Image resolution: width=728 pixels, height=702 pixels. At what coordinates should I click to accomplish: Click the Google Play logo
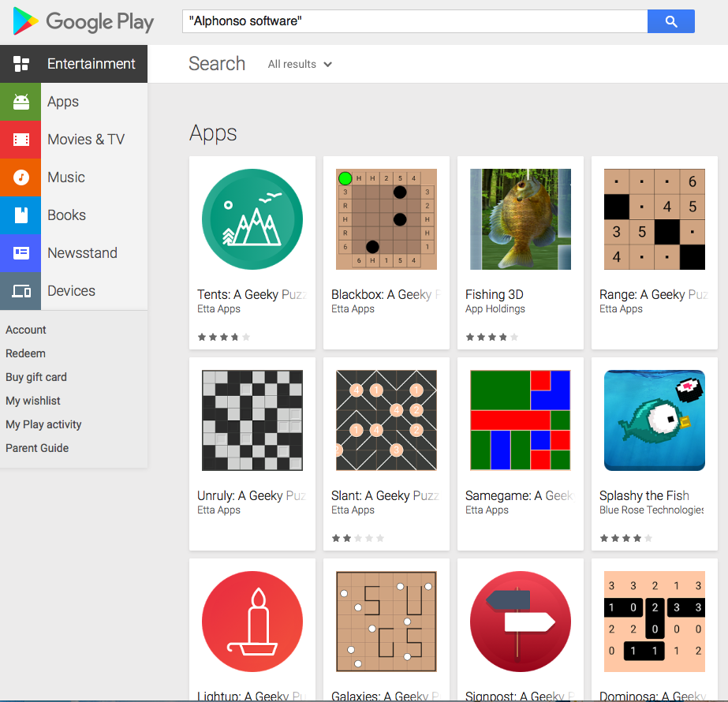coord(83,21)
